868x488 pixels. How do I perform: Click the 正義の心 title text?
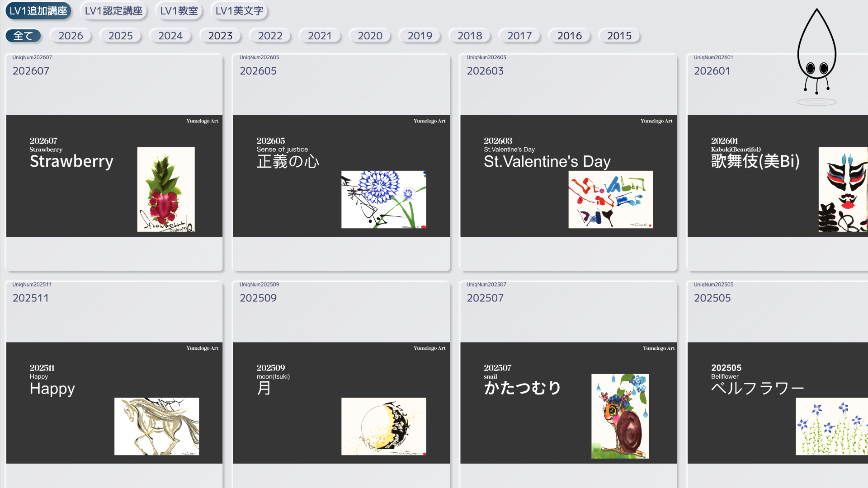(x=288, y=161)
